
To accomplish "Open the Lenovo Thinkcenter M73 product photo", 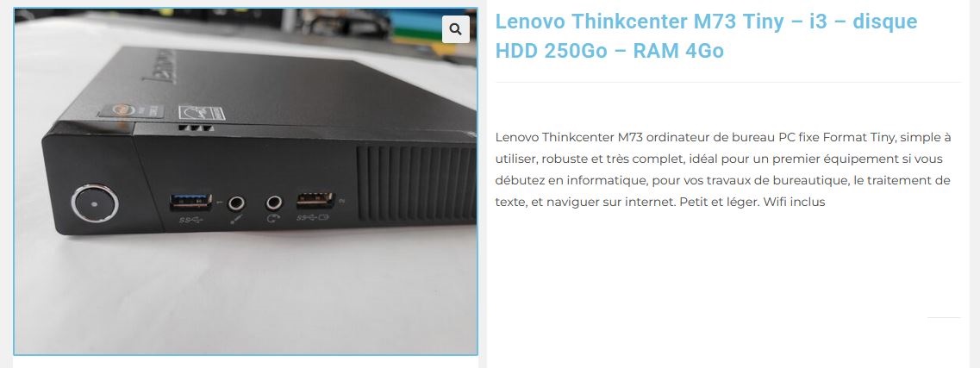I will tap(246, 181).
